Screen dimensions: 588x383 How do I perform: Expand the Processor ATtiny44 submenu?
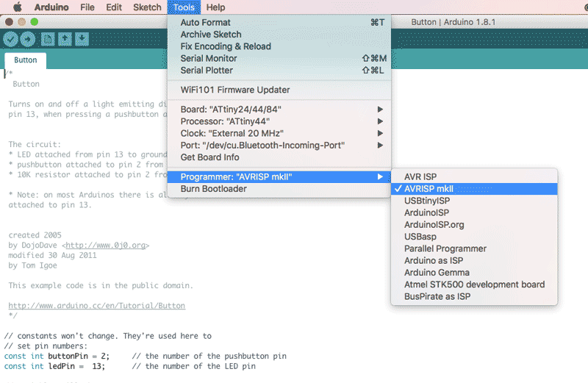[279, 121]
